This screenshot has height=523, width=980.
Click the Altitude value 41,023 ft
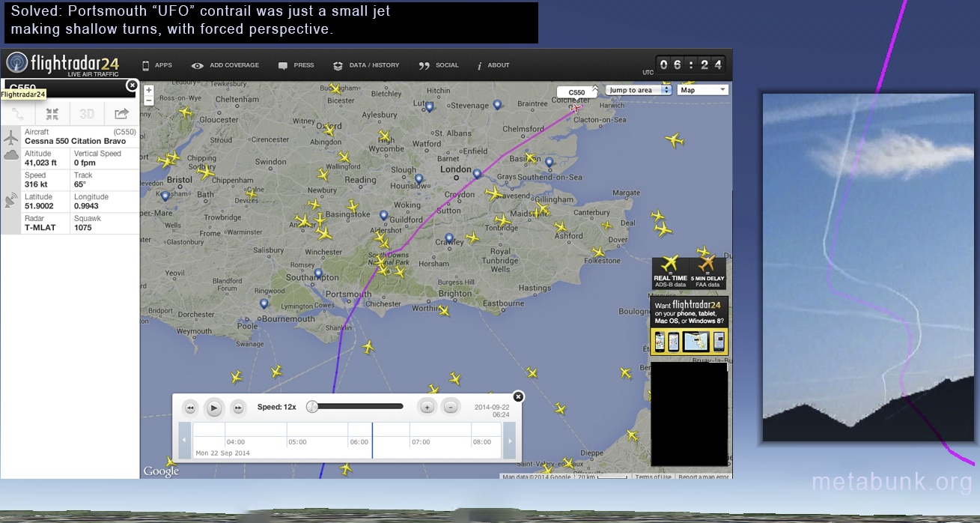[x=40, y=163]
